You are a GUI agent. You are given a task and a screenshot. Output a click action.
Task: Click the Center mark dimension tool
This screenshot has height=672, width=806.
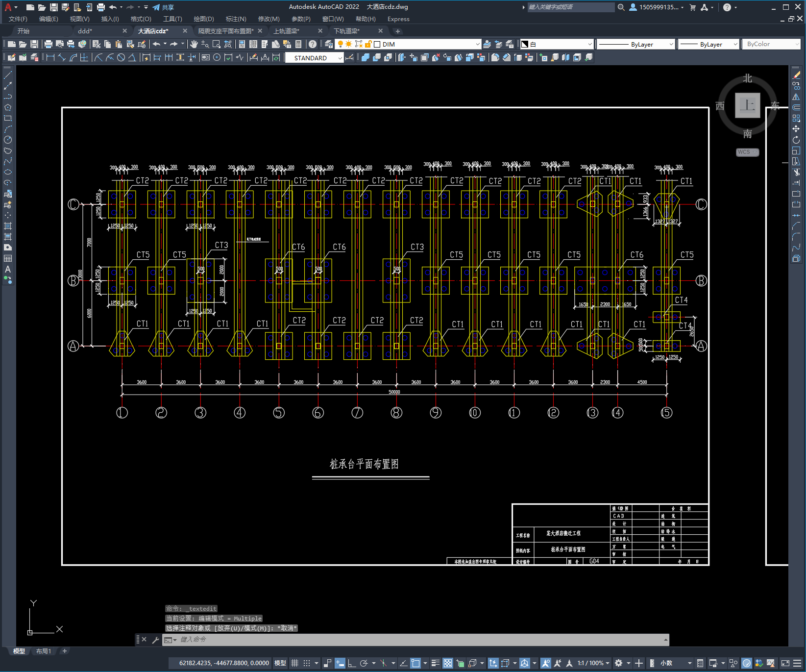217,57
